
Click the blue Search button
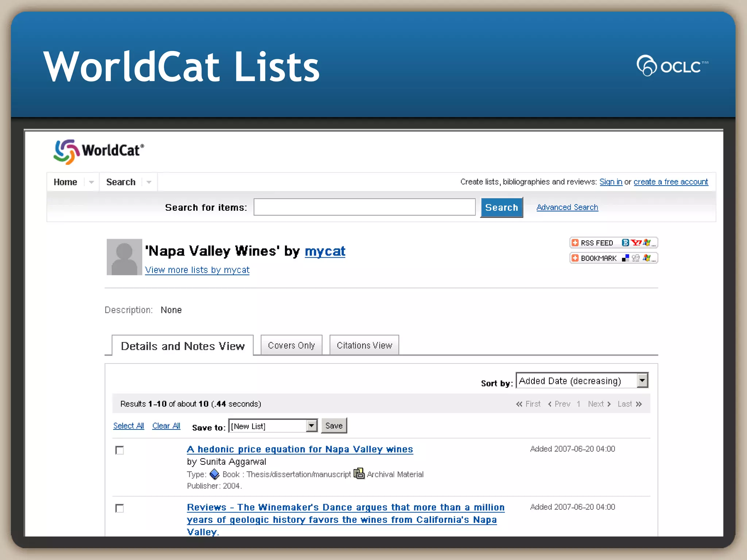click(502, 207)
